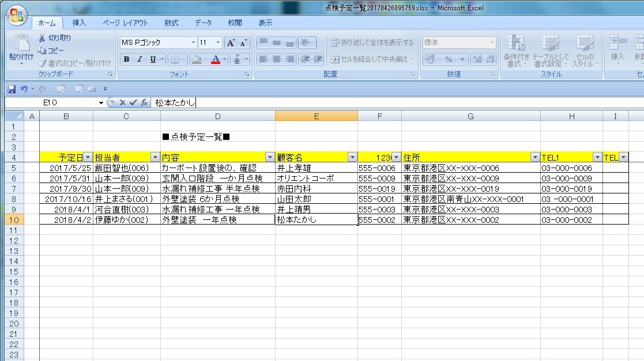
Task: Click the Name Box showing E10
Action: pyautogui.click(x=50, y=102)
